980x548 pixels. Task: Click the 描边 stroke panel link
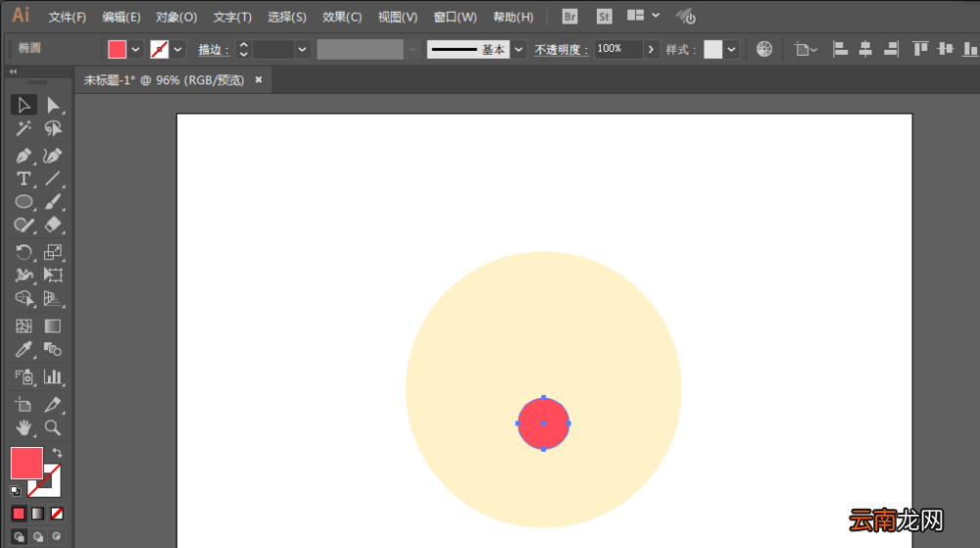click(x=213, y=50)
